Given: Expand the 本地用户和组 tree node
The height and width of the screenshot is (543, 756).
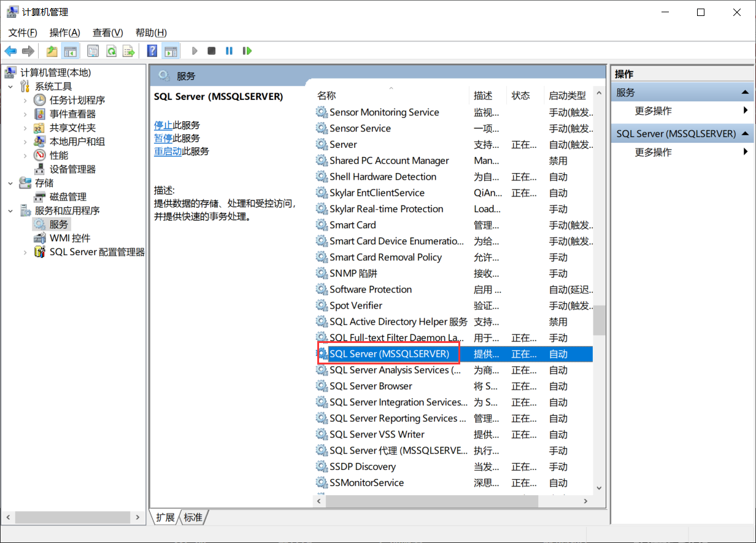Looking at the screenshot, I should [25, 142].
